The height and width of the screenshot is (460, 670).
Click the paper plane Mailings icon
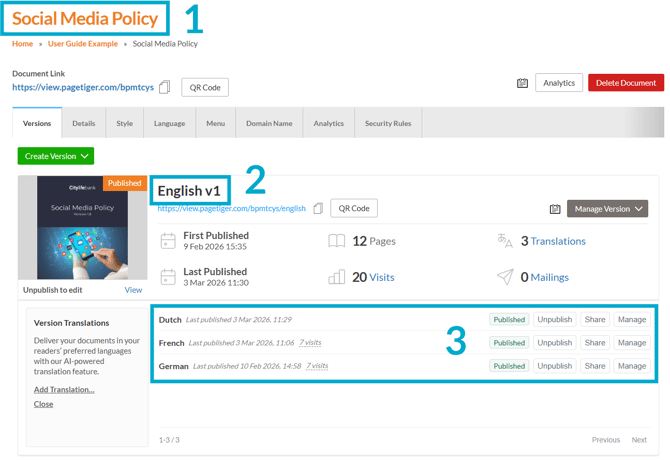point(505,277)
